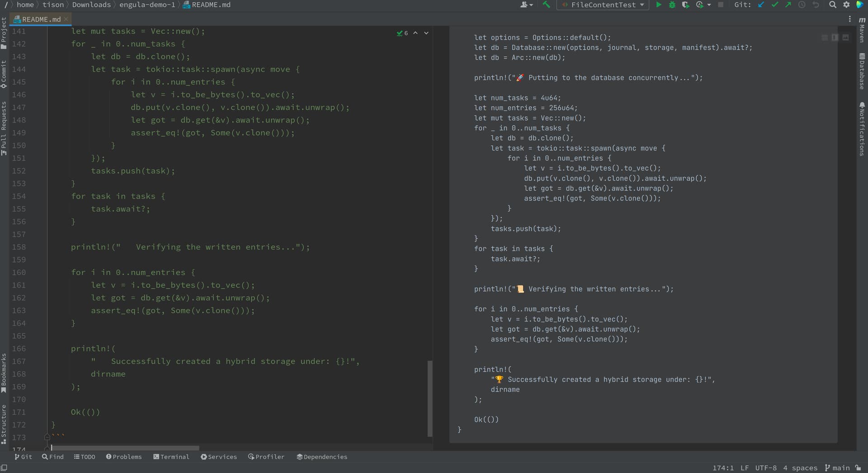The width and height of the screenshot is (868, 473).
Task: Click the 'engula-demo-1' breadcrumb
Action: [x=147, y=5]
